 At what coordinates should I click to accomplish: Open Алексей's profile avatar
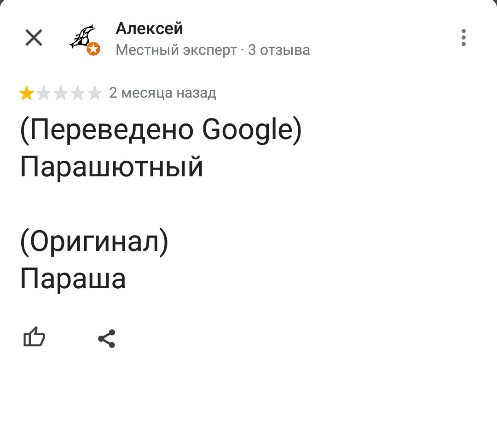83,39
